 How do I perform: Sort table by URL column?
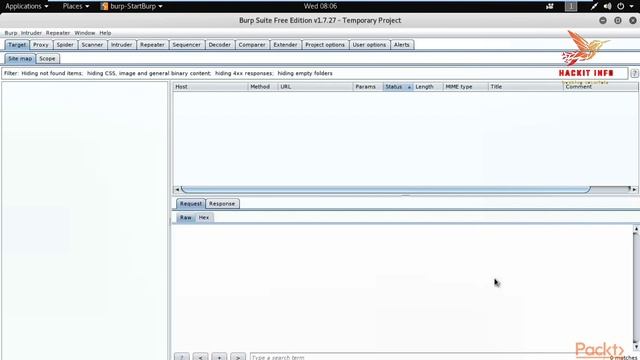point(315,87)
